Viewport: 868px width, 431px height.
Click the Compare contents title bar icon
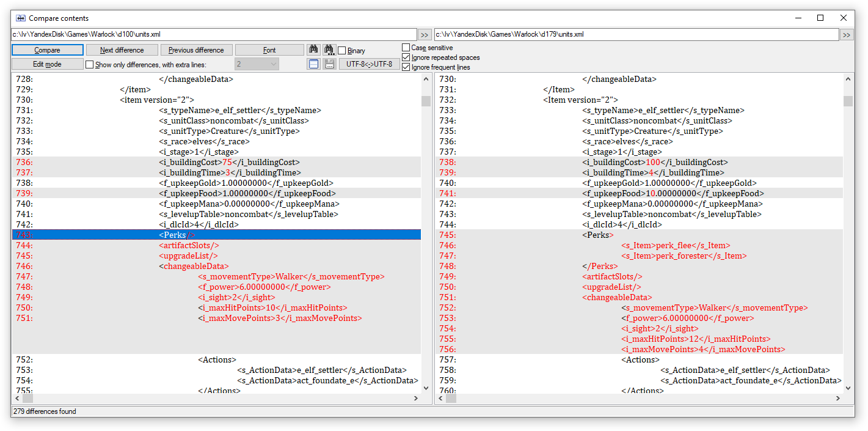[20, 18]
